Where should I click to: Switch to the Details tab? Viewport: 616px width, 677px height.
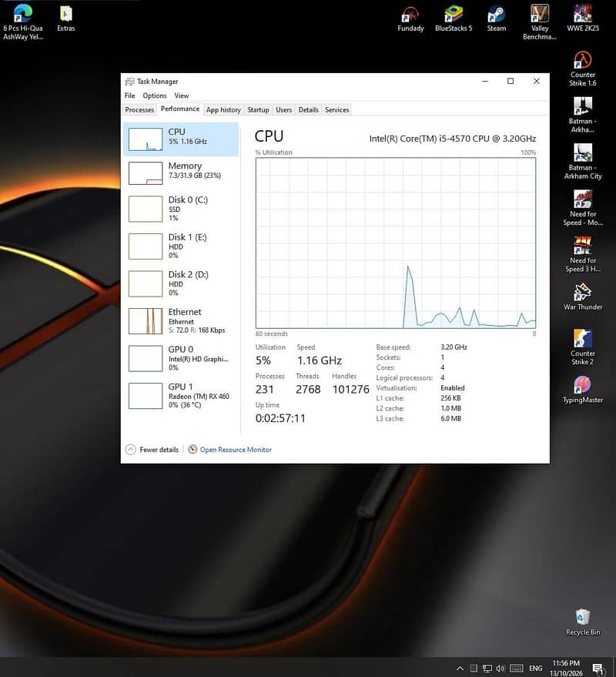(308, 109)
